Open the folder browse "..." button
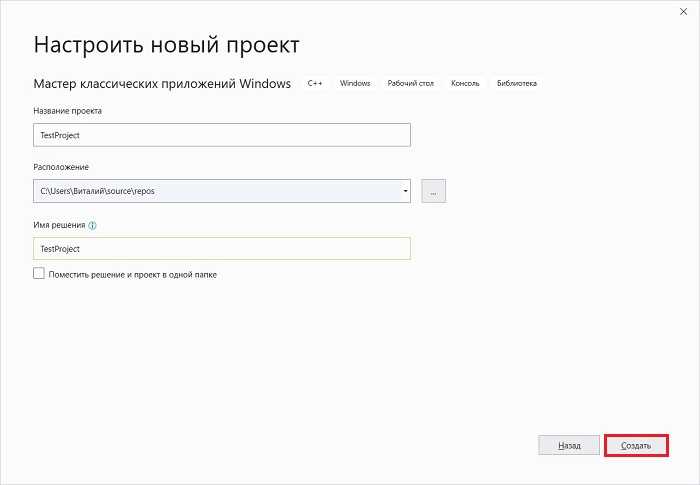 [x=434, y=190]
